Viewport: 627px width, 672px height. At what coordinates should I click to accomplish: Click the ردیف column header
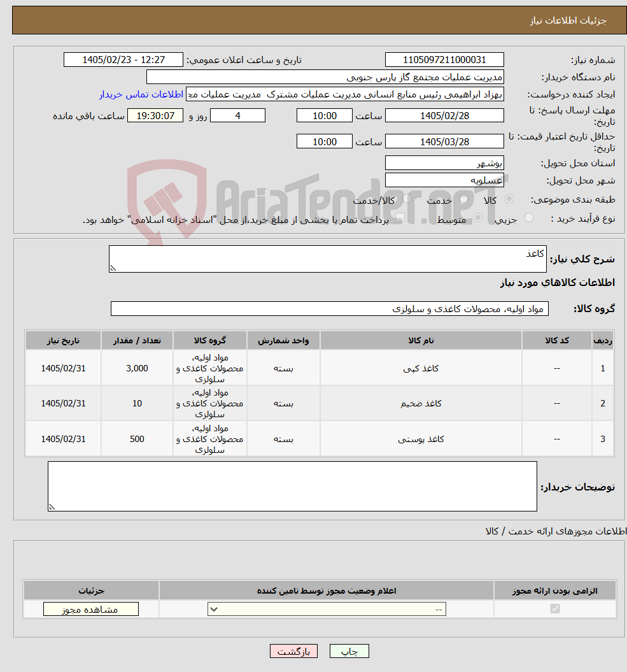(603, 340)
